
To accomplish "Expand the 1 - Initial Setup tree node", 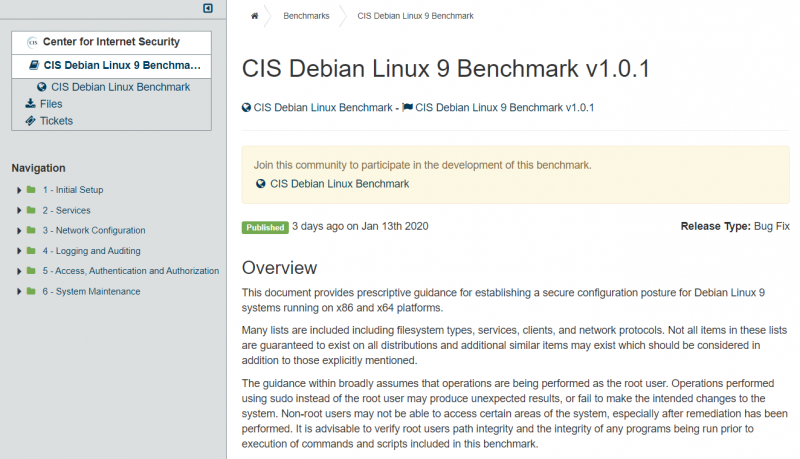I will (18, 190).
